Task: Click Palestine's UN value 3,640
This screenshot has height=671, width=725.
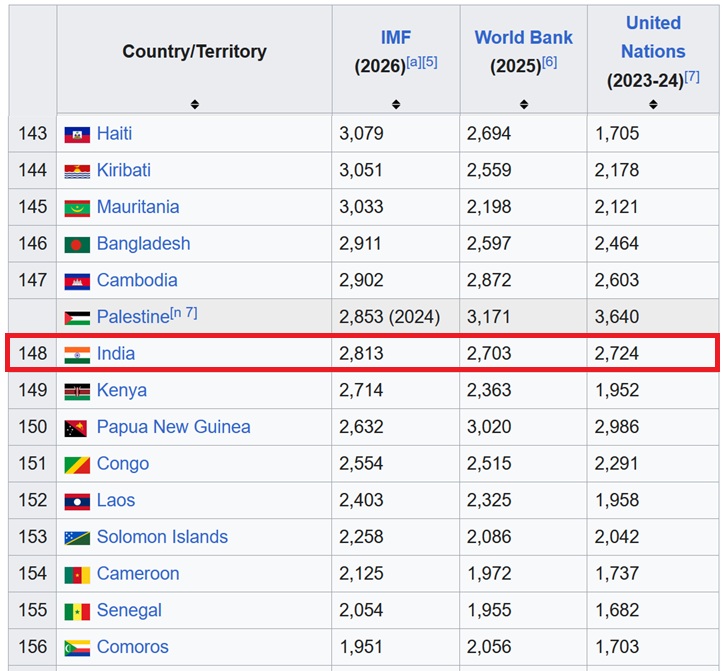Action: (616, 317)
